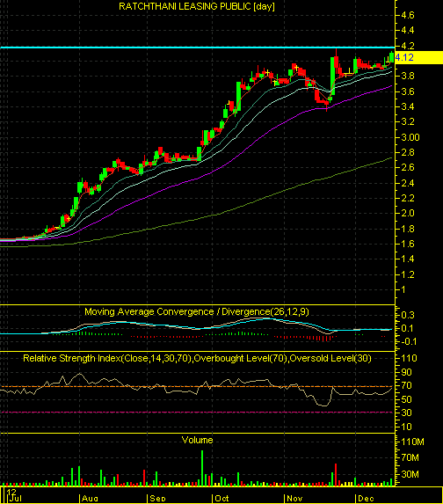Click the 12 year label above Jul
Viewport: 443px width, 504px height.
point(11,492)
